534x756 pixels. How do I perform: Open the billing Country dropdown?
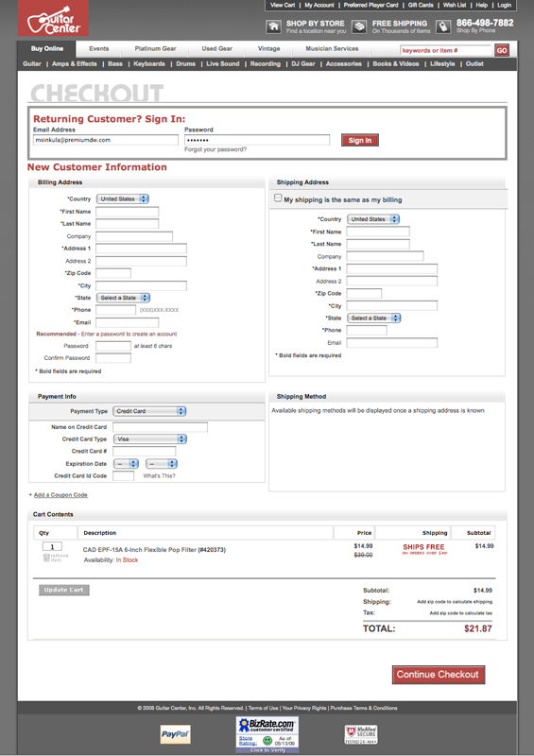point(123,198)
